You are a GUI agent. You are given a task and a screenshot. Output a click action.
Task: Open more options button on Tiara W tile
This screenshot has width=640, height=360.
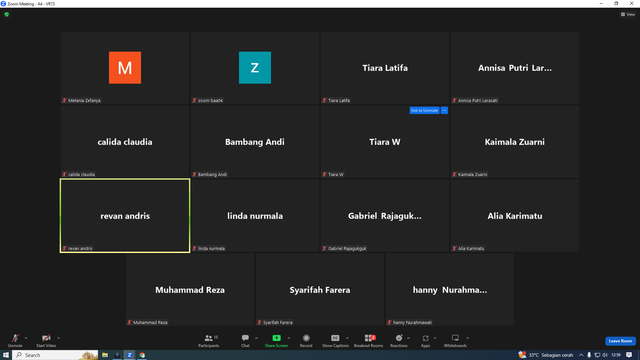pos(444,111)
